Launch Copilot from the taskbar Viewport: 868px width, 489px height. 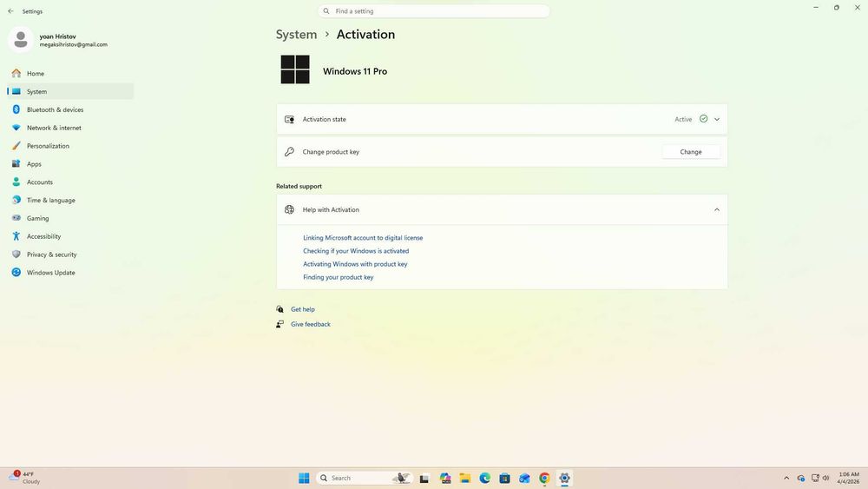point(445,478)
